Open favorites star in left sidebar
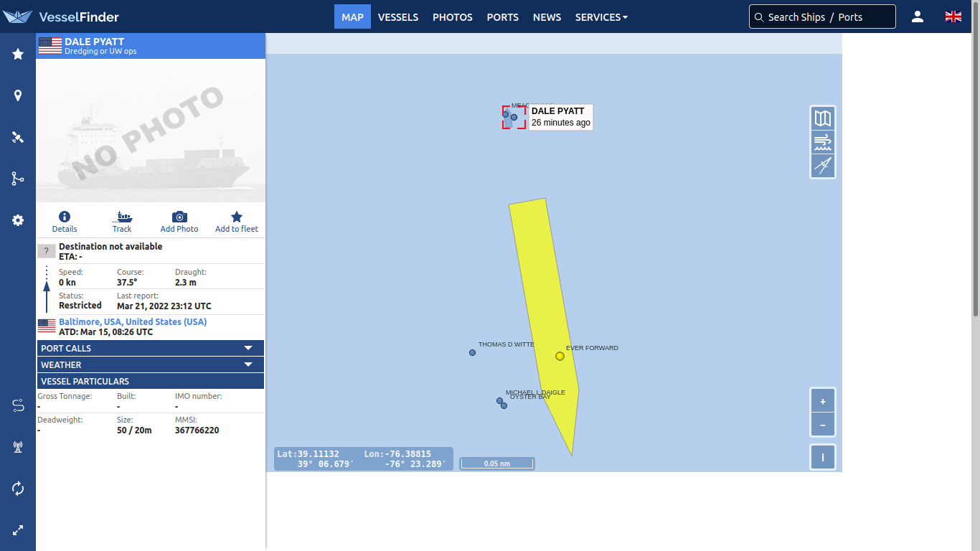 pyautogui.click(x=18, y=54)
